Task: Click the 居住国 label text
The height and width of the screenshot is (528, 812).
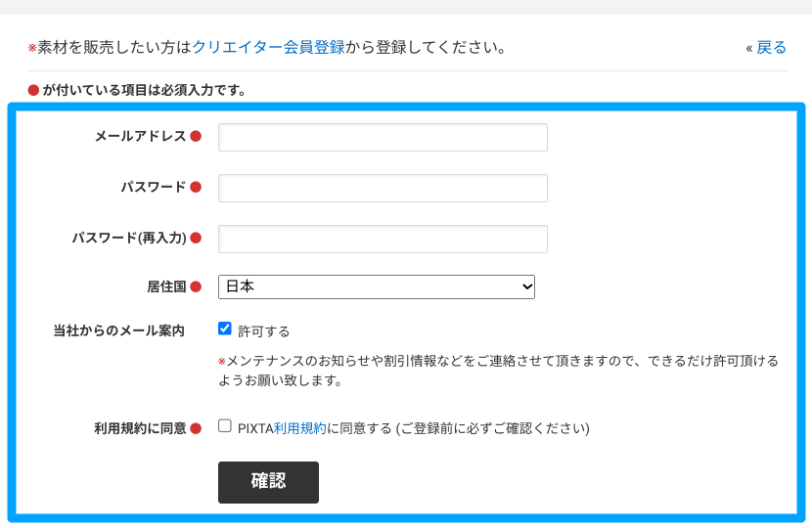Action: point(166,286)
